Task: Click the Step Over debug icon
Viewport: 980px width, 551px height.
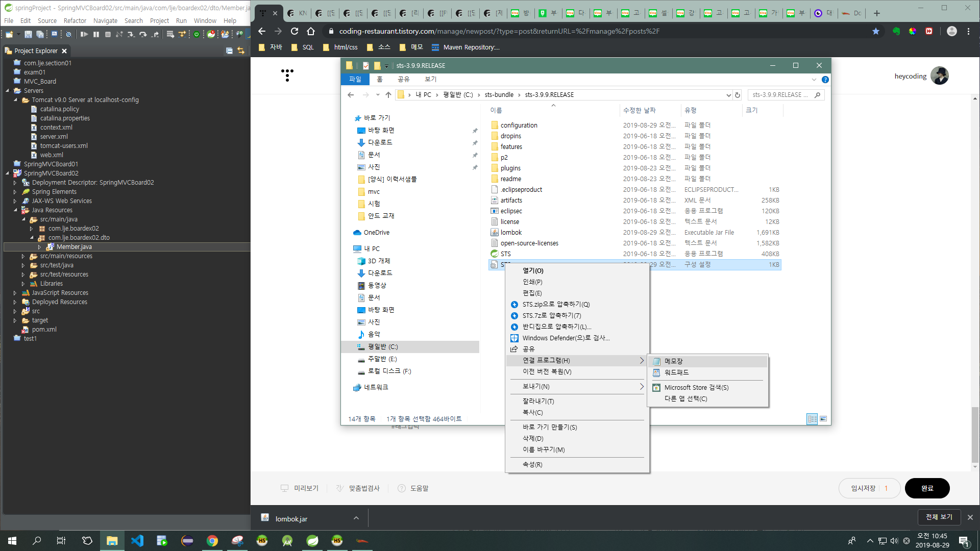Action: (x=143, y=34)
